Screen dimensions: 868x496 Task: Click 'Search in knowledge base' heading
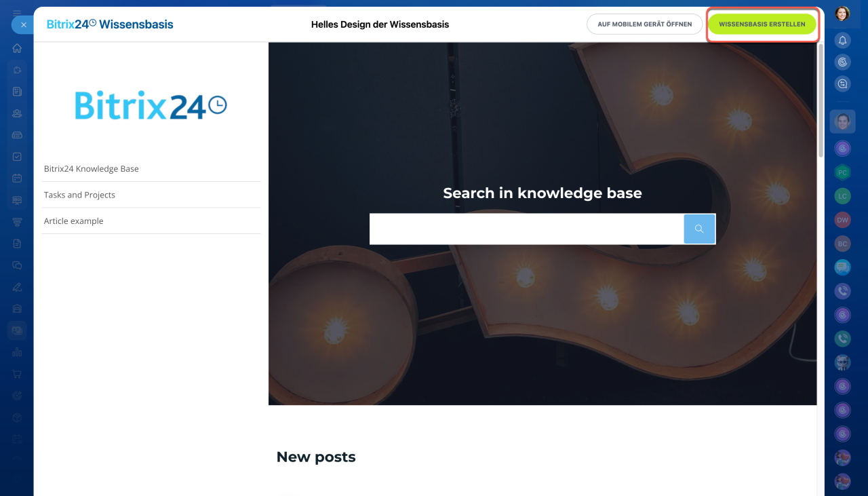[x=542, y=193]
